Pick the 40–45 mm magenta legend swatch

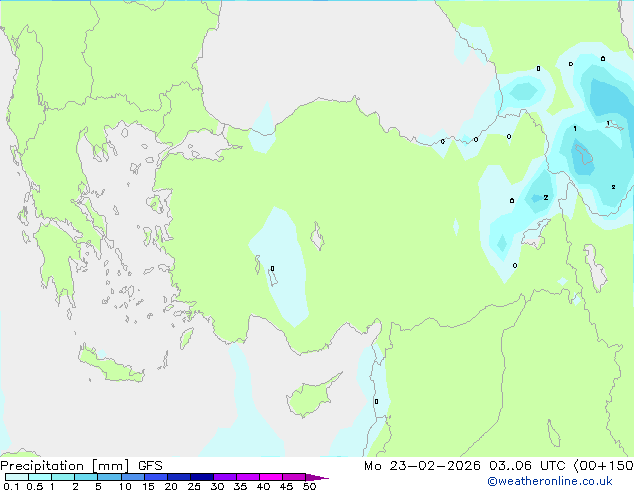tap(271, 477)
